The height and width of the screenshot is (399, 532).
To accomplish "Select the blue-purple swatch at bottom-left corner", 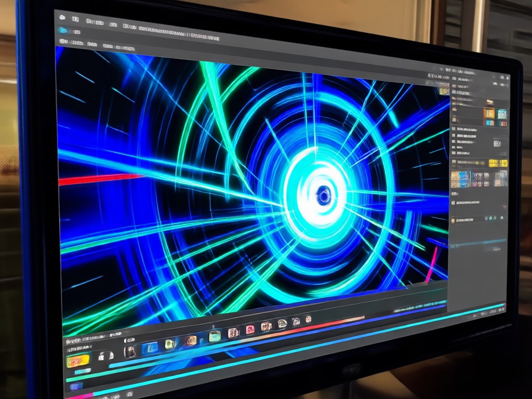I will [x=76, y=387].
